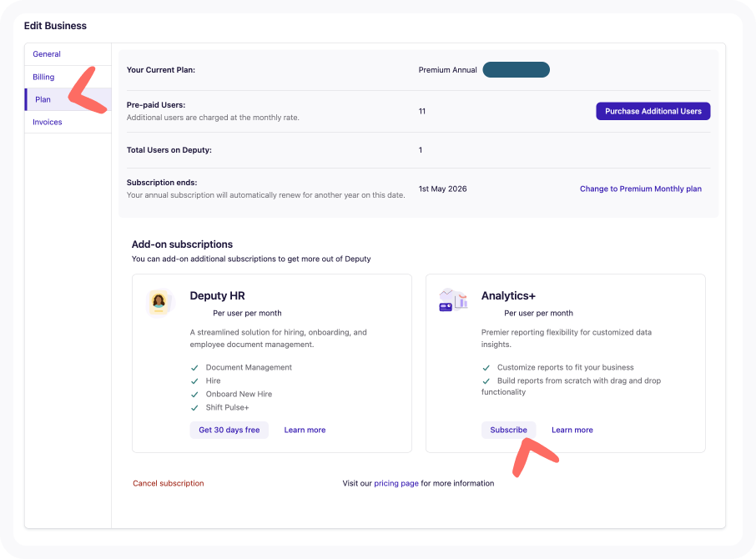Click checkmark beside Document Management

(x=194, y=368)
